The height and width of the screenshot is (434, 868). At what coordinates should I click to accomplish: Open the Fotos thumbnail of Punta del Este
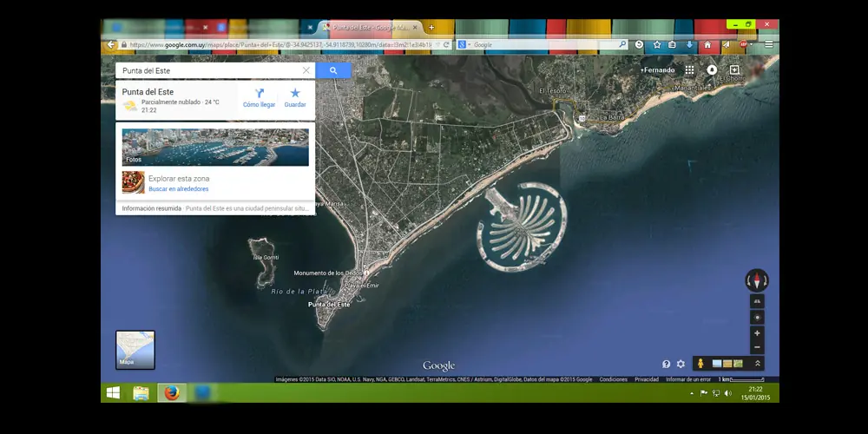coord(215,148)
